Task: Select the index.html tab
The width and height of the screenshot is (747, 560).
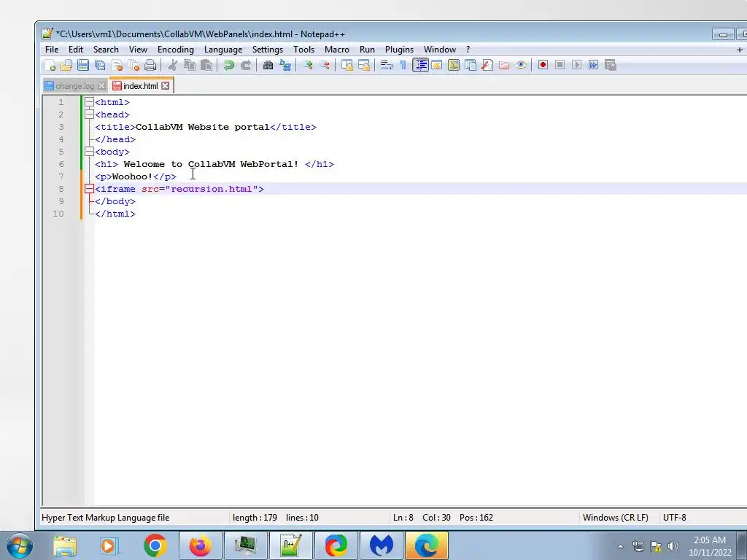Action: point(140,86)
